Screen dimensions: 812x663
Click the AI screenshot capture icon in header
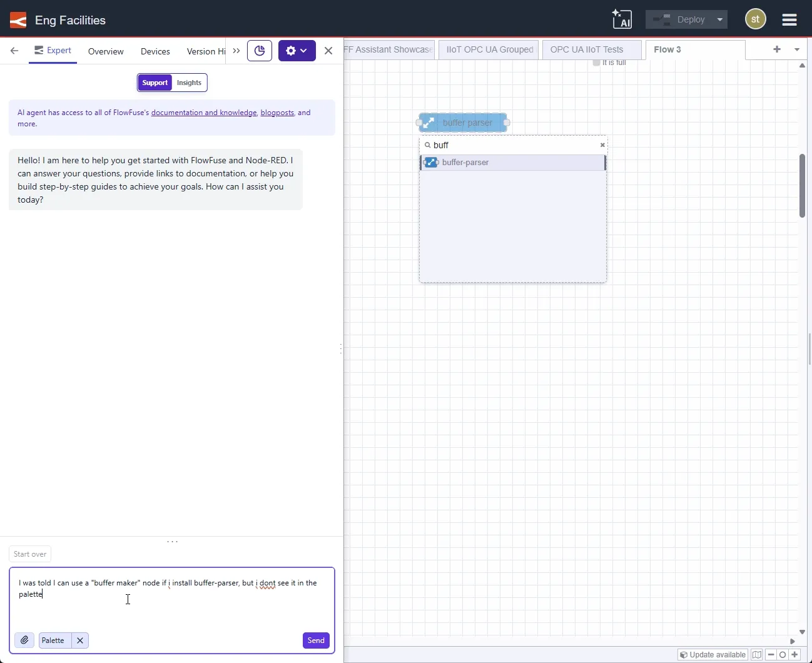point(622,19)
